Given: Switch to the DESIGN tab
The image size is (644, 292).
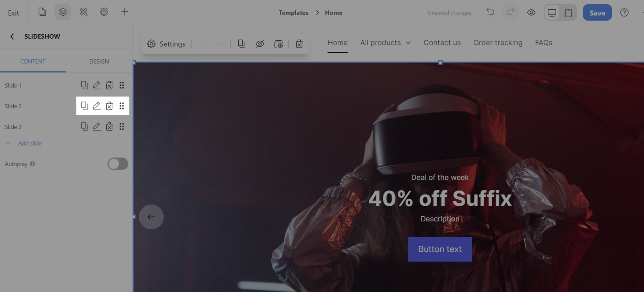Looking at the screenshot, I should (99, 61).
